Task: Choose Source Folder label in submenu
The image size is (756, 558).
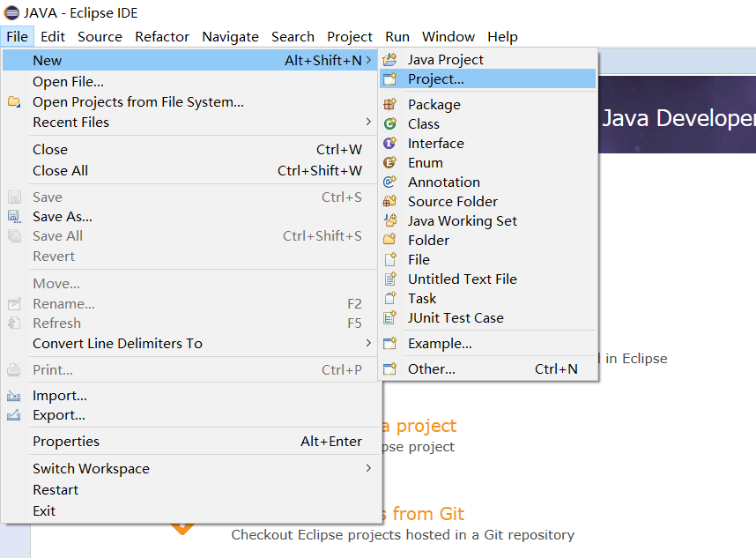Action: coord(453,201)
